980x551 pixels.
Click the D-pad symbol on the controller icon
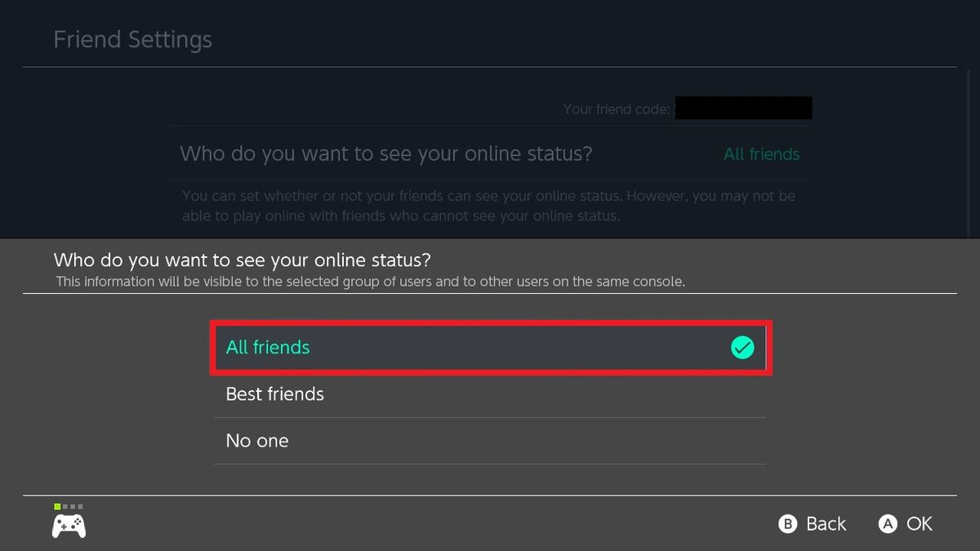pos(64,527)
